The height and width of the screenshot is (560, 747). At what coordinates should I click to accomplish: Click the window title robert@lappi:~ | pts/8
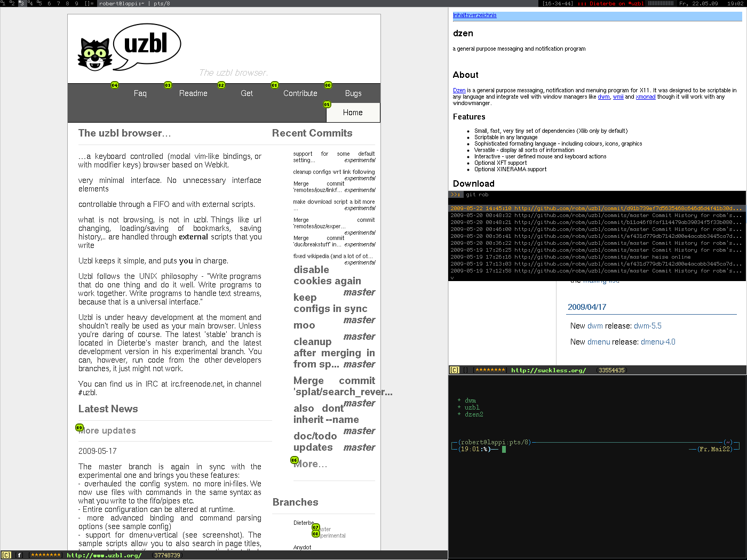point(134,3)
